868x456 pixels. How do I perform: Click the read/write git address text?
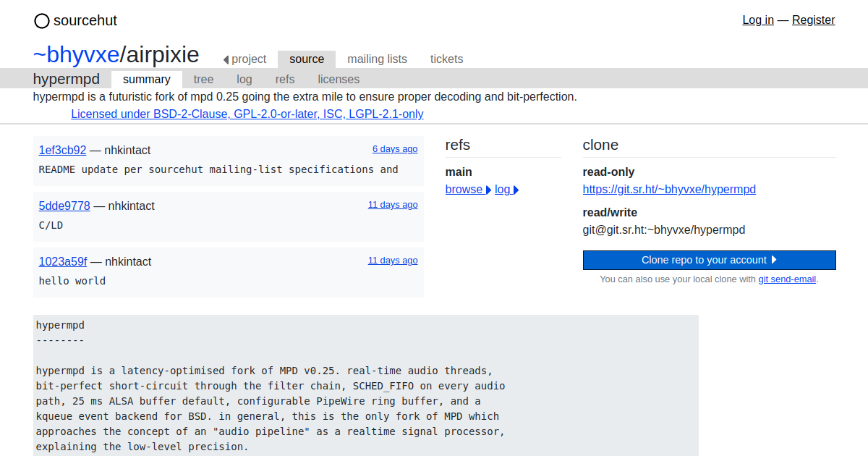point(664,230)
